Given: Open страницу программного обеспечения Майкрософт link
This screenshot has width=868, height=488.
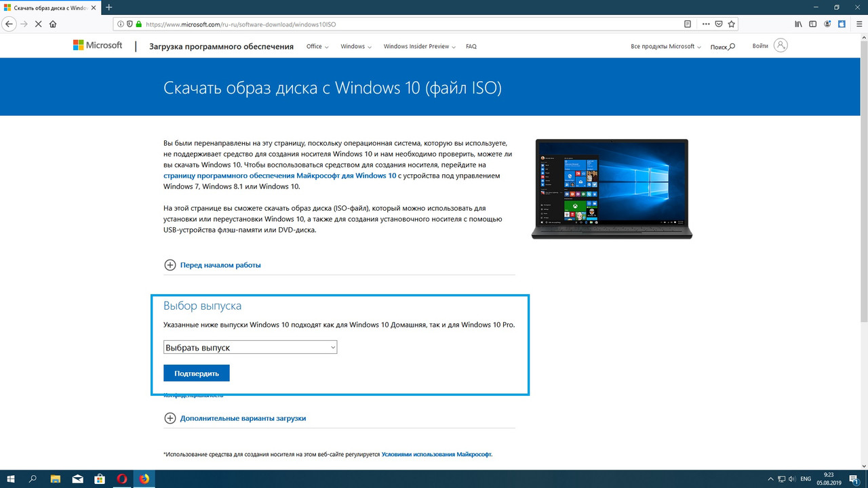Looking at the screenshot, I should (x=279, y=176).
